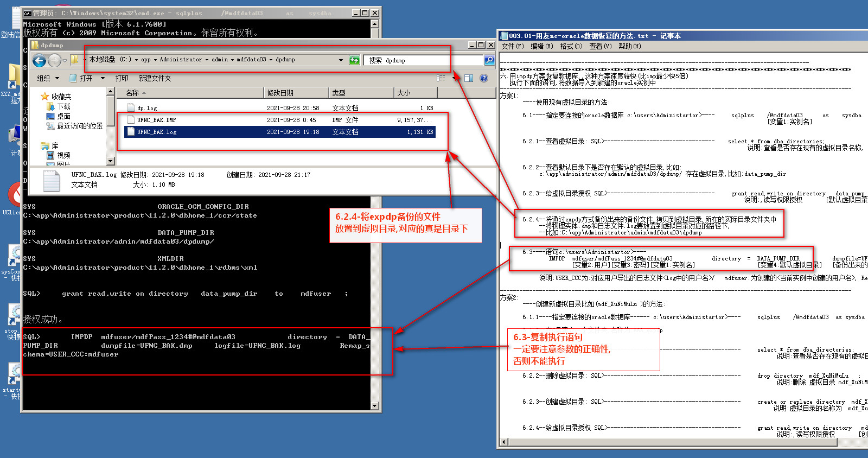Screen dimensions: 868x458
Task: Click the search magnifier icon
Action: [x=489, y=60]
